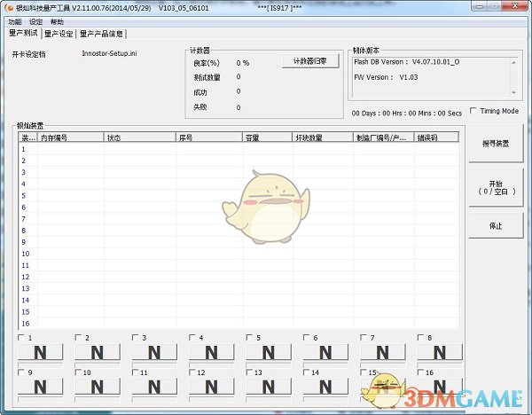
Task: Click the 开始 (0 / 空白) button
Action: point(496,188)
